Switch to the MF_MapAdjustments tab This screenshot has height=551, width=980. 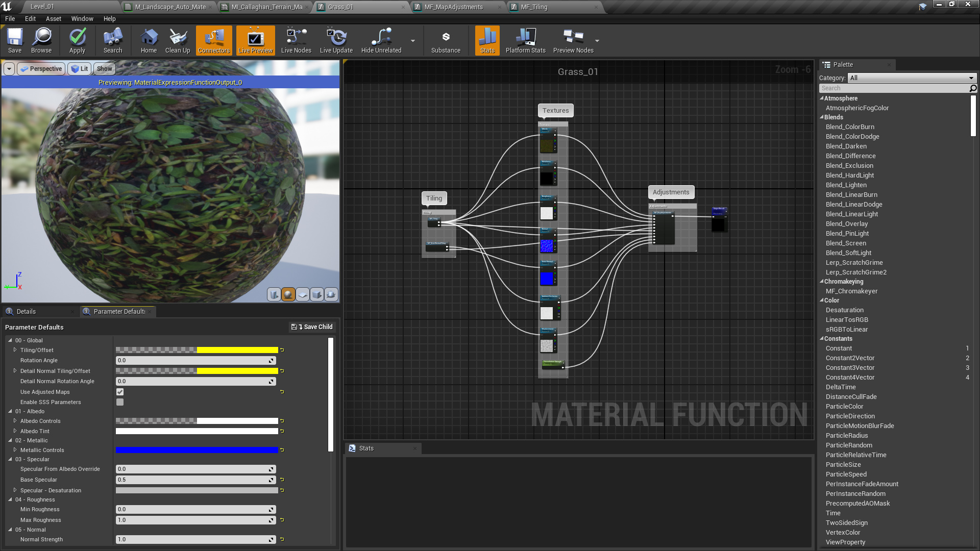453,7
